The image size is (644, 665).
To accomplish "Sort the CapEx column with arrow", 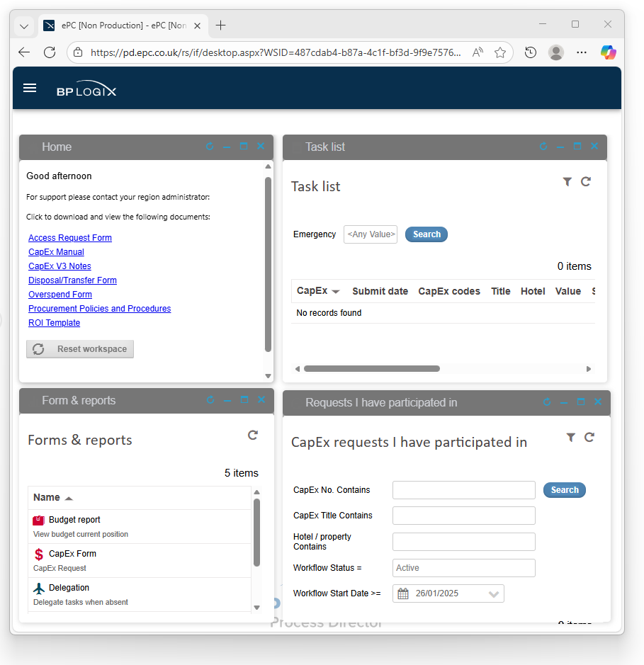I will (336, 292).
